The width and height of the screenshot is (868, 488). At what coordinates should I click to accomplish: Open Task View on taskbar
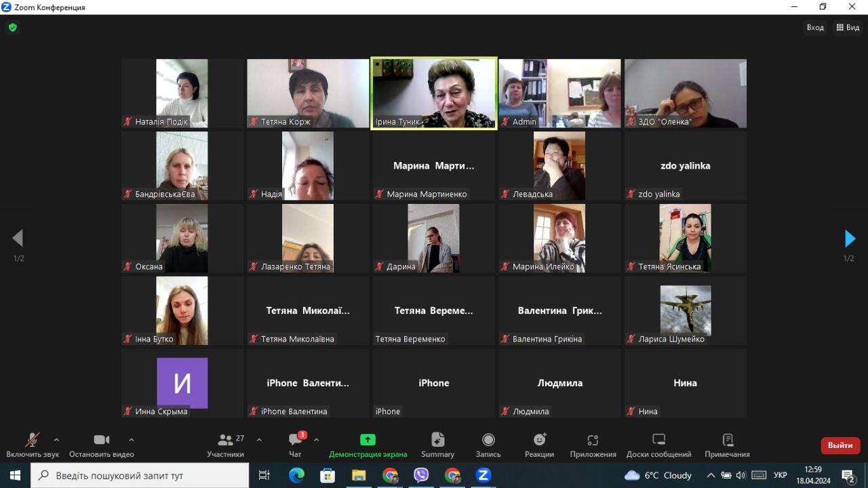264,475
